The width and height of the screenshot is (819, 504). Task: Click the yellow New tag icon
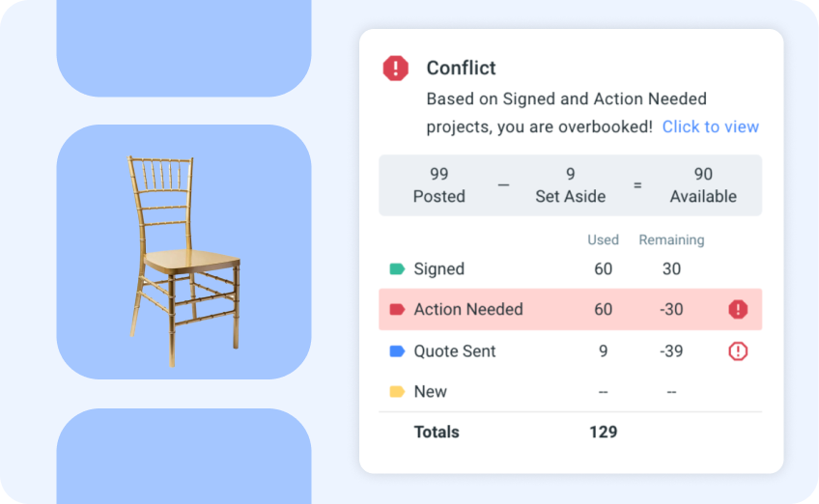(x=397, y=392)
